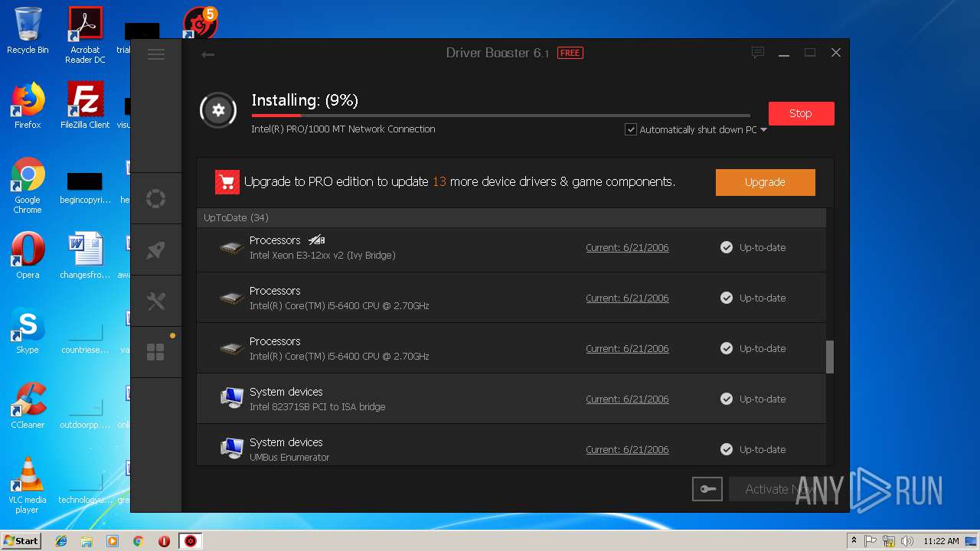
Task: Open Chrome from the taskbar
Action: click(x=139, y=541)
